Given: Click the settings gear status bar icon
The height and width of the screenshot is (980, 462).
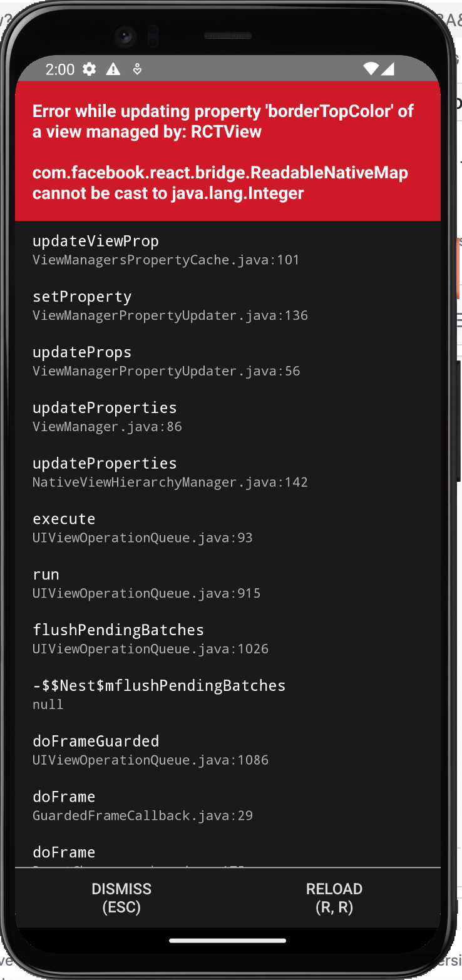Looking at the screenshot, I should click(89, 69).
